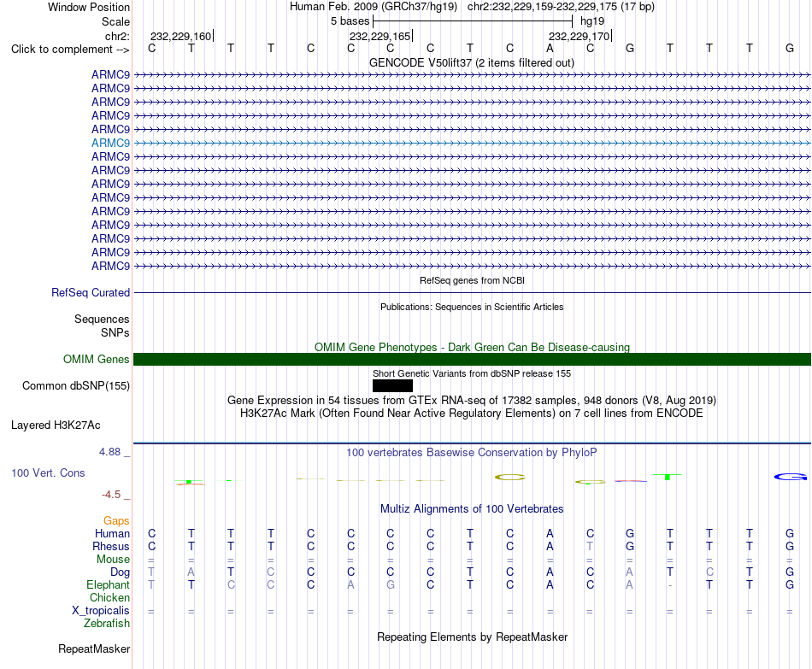Click the 'chr2:232,229,159-232,229,175 (17 bp)' position text
The height and width of the screenshot is (669, 812).
pos(561,7)
